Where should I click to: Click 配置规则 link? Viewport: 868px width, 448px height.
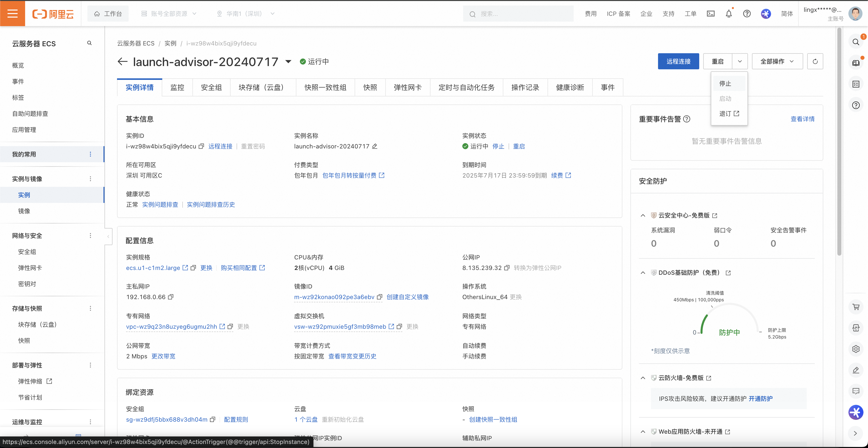(236, 420)
